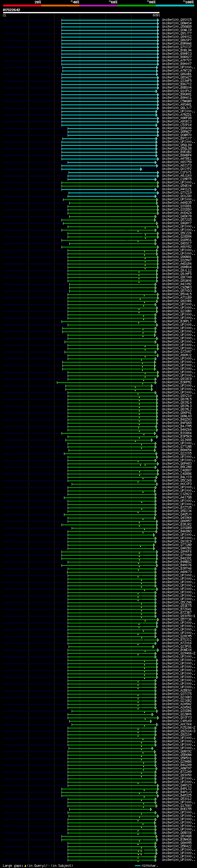Click the cyan ~100% identity legend segment

[x=175, y=6]
